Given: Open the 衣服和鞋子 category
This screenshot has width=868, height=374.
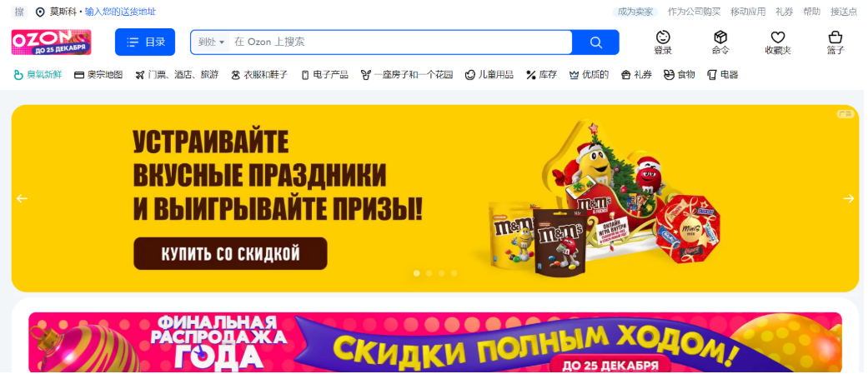Looking at the screenshot, I should (259, 75).
